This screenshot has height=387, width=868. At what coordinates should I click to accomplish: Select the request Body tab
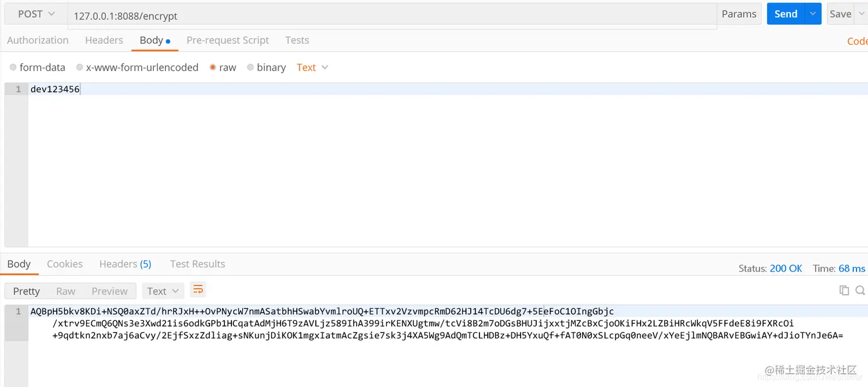click(x=154, y=40)
